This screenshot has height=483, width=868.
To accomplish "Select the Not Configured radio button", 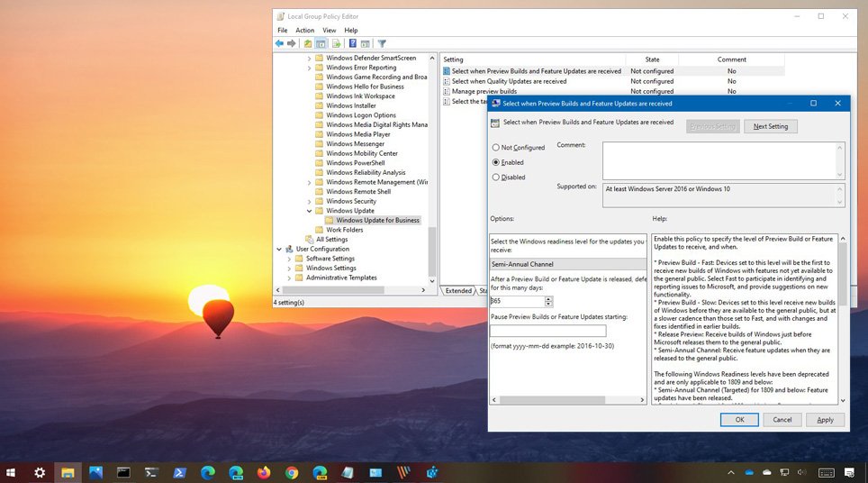I will [x=496, y=147].
